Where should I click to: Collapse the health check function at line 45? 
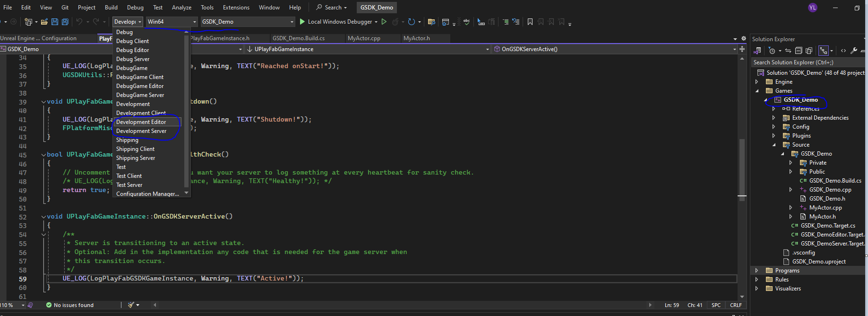pos(43,155)
